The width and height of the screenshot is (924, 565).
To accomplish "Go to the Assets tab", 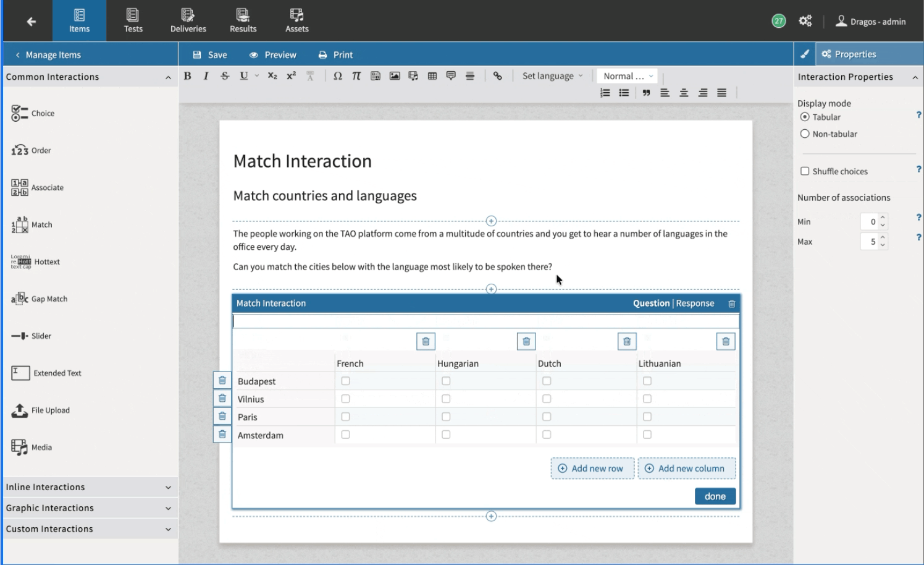I will (297, 21).
